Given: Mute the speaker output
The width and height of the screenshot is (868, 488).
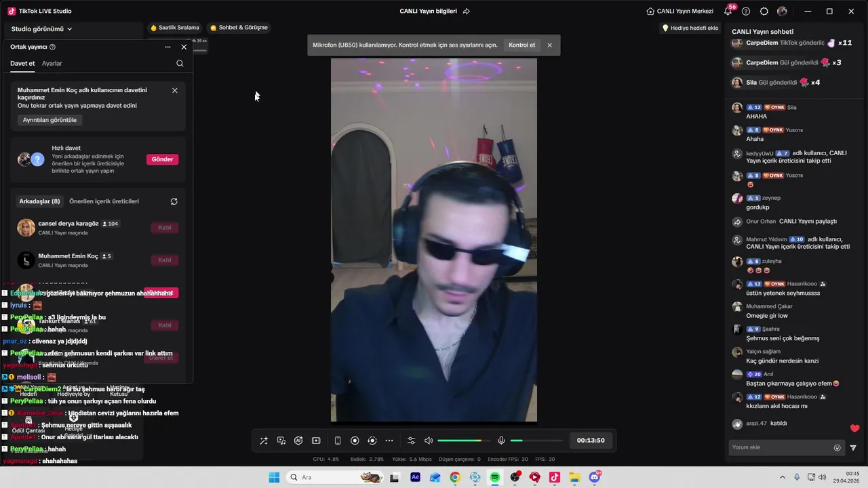Looking at the screenshot, I should [429, 441].
